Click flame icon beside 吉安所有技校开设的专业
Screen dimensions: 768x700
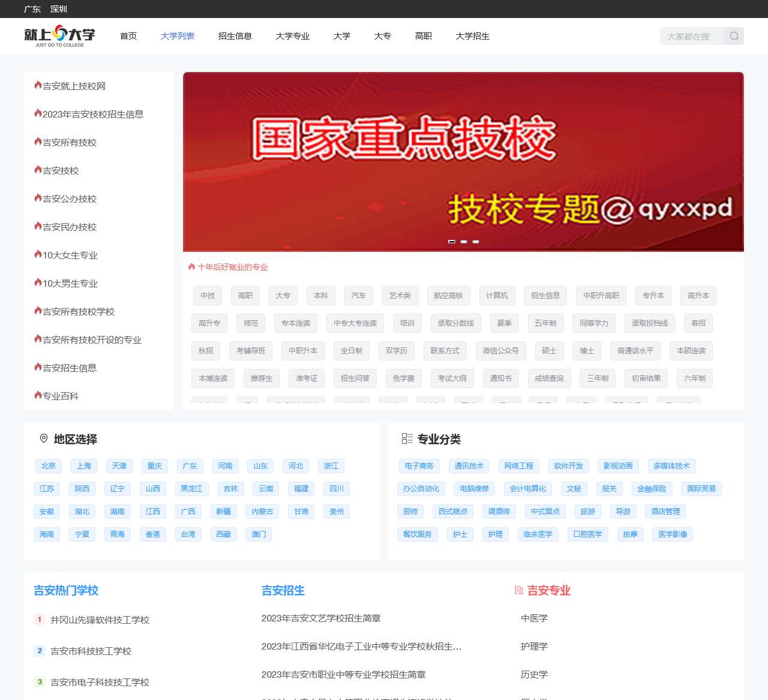(x=38, y=339)
